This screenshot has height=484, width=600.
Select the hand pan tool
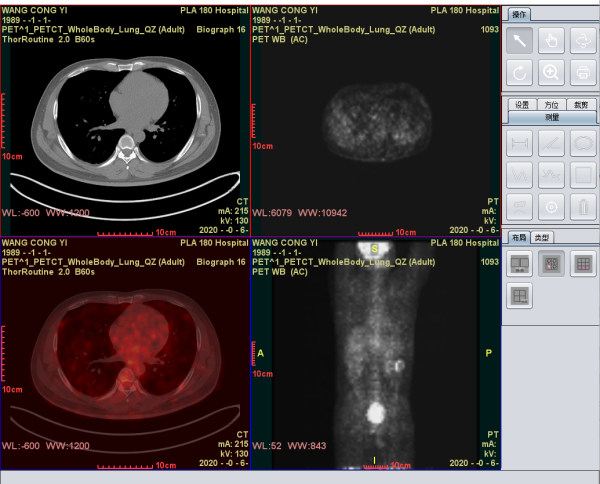pos(551,41)
